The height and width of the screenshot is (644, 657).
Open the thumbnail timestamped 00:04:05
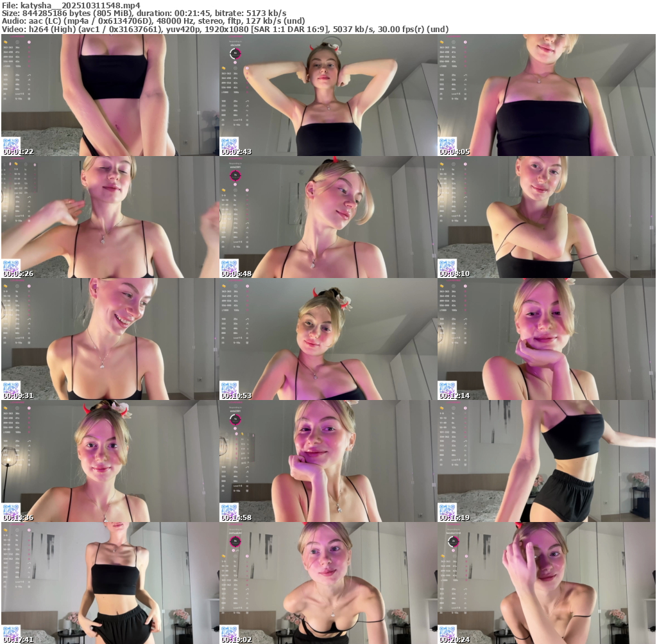pyautogui.click(x=546, y=95)
